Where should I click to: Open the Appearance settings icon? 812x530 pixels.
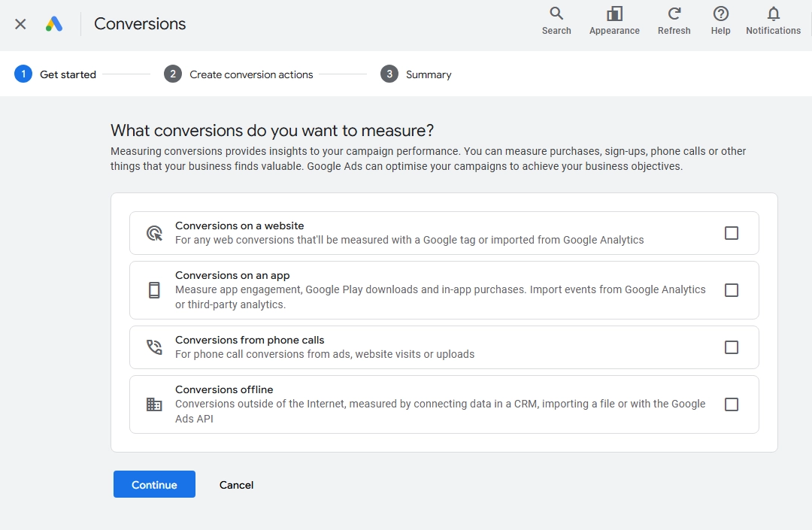coord(614,14)
